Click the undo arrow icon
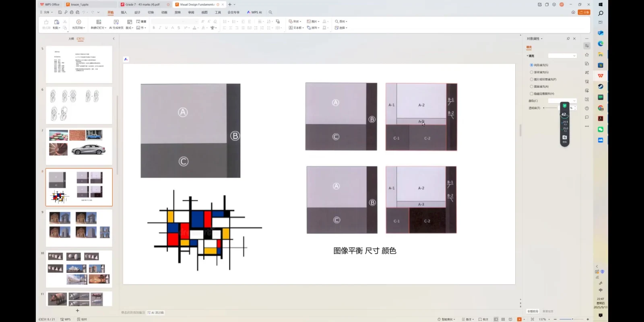 coord(84,12)
